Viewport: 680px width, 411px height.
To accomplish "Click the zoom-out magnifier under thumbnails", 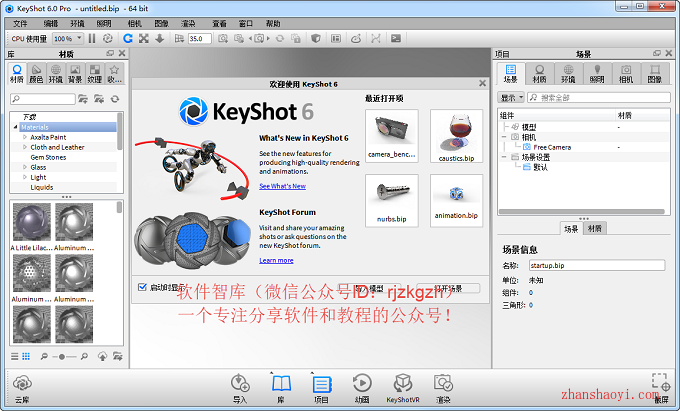I will 44,356.
